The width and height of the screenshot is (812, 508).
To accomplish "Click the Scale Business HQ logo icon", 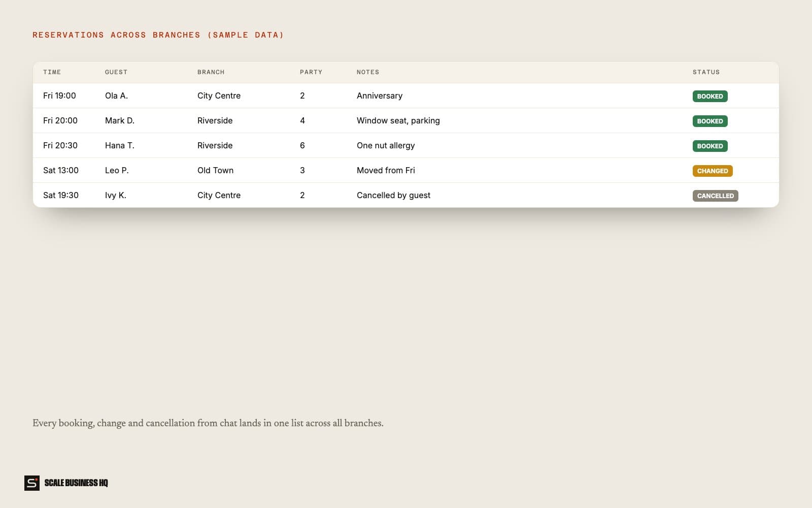I will [32, 483].
